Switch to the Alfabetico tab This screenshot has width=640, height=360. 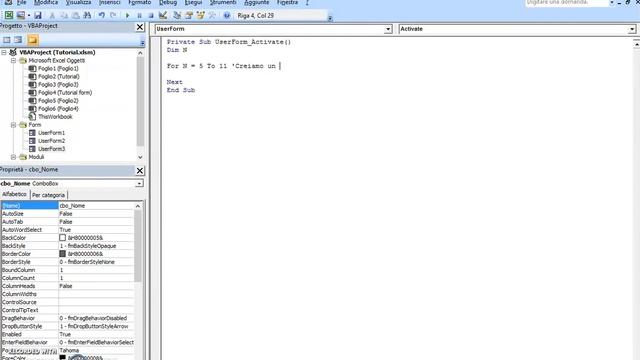(x=14, y=194)
